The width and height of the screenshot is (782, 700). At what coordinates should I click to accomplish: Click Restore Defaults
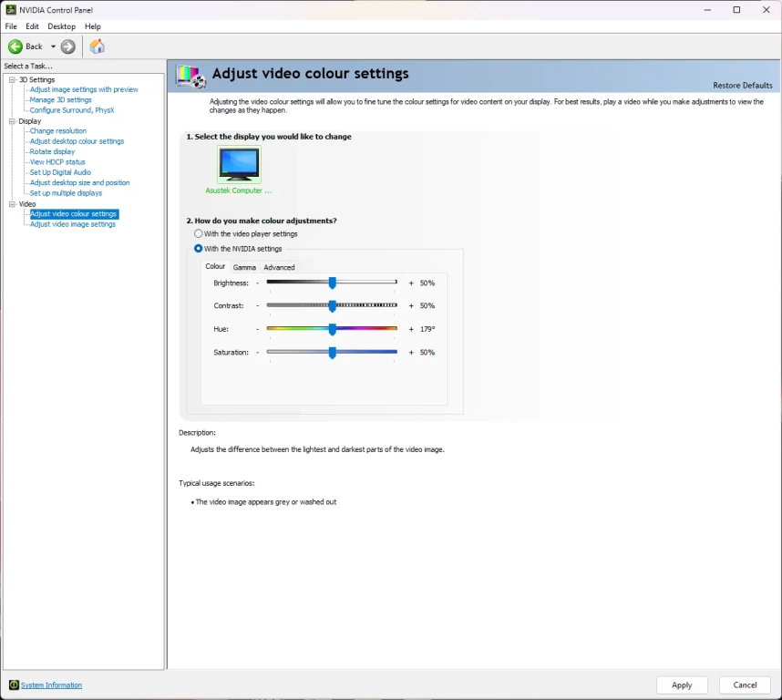(743, 86)
